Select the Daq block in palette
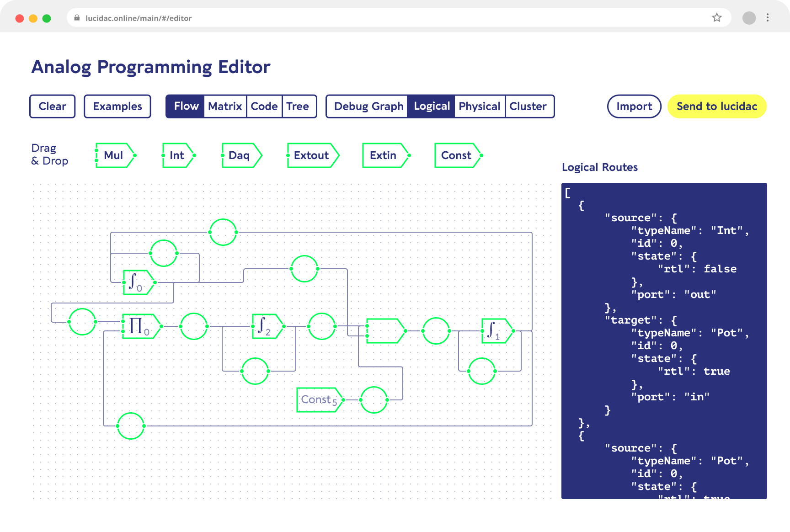 click(x=241, y=155)
